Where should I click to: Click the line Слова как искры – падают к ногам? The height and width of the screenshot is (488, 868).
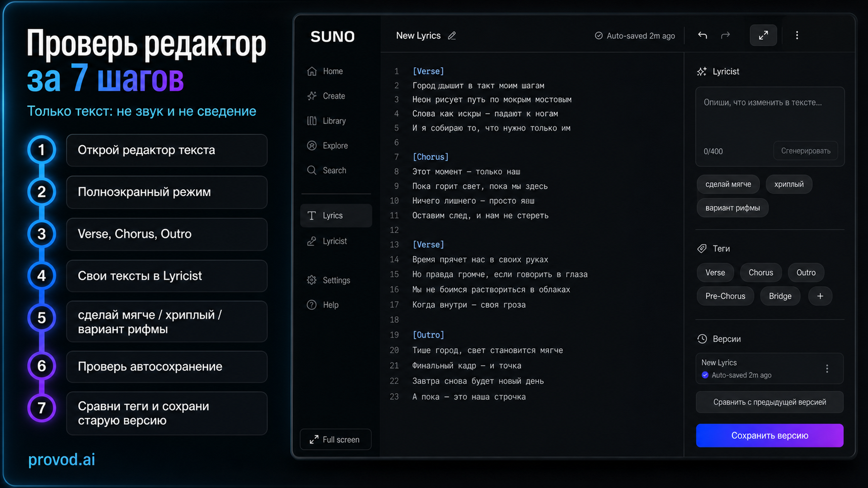pos(485,114)
